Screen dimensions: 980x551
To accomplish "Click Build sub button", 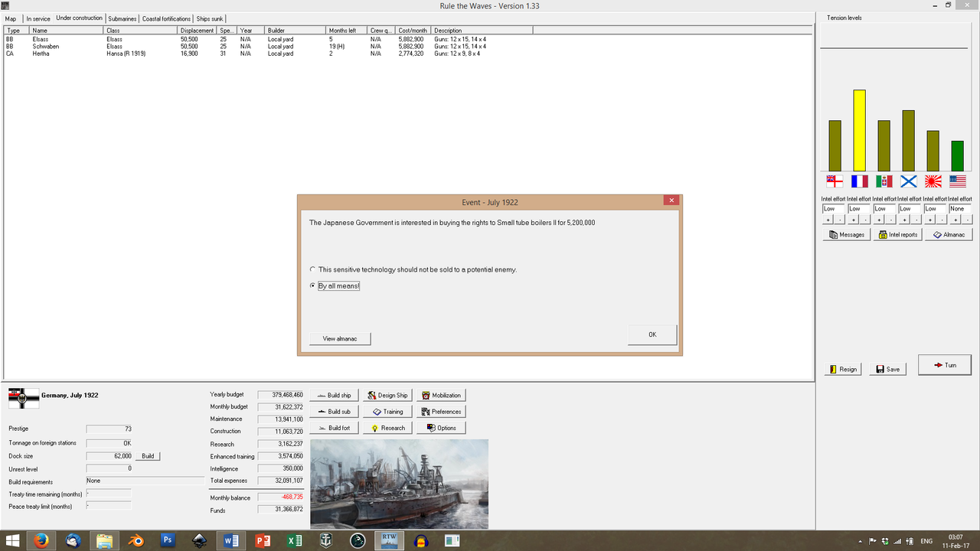I will tap(334, 412).
